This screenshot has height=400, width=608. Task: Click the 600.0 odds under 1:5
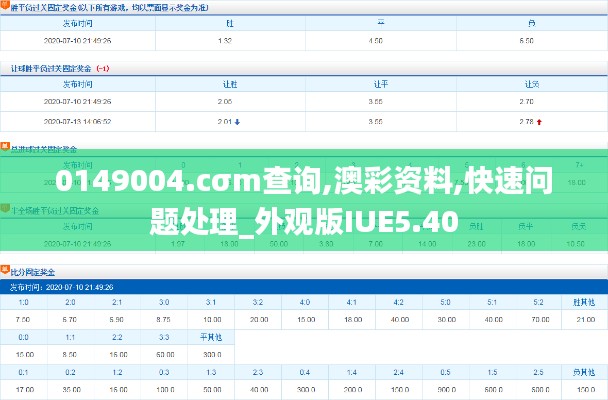tap(494, 390)
